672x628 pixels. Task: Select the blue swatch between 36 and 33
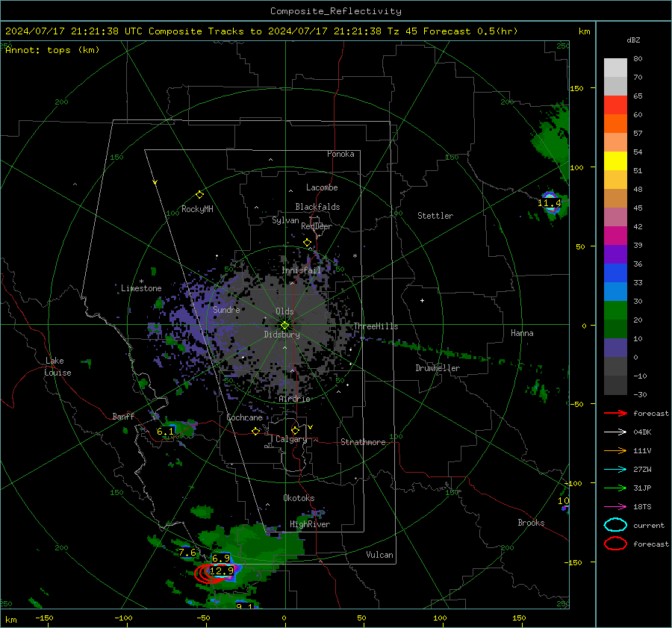click(615, 273)
